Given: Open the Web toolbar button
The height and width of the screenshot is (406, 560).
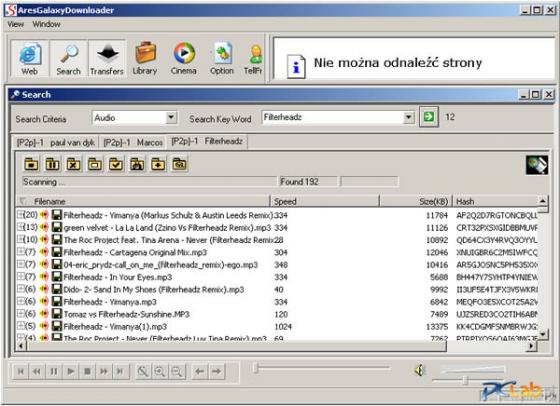Looking at the screenshot, I should point(30,59).
